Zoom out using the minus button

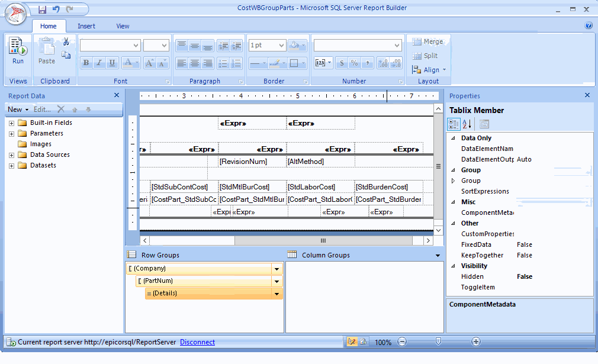pyautogui.click(x=402, y=342)
